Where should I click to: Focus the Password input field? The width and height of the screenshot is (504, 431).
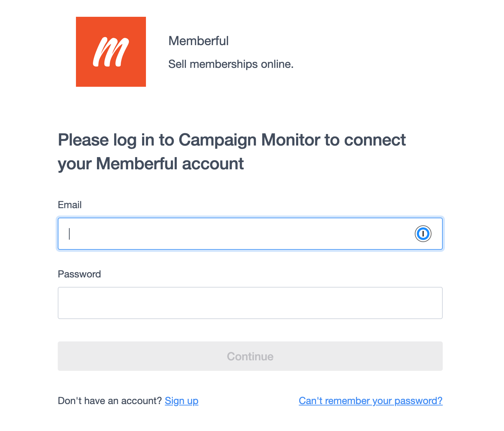click(x=250, y=303)
